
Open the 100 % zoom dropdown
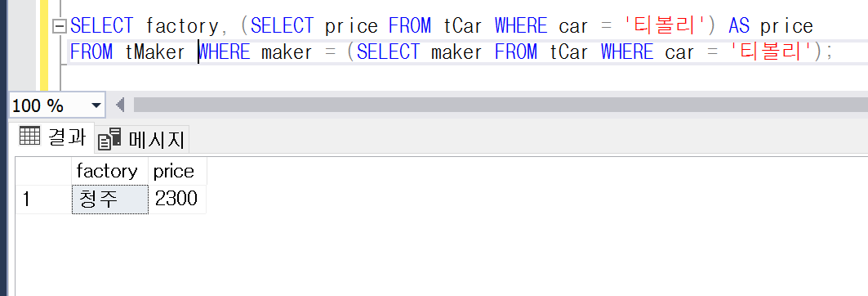(x=96, y=105)
